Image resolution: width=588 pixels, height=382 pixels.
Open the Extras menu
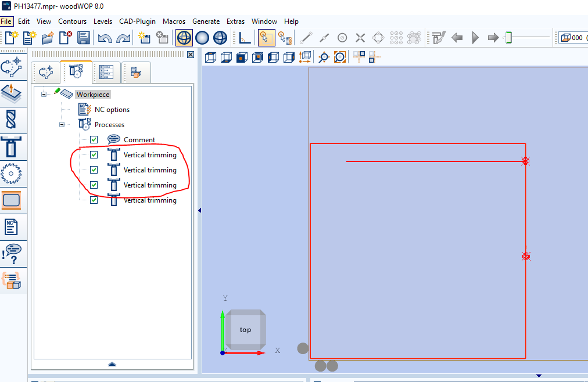tap(235, 21)
